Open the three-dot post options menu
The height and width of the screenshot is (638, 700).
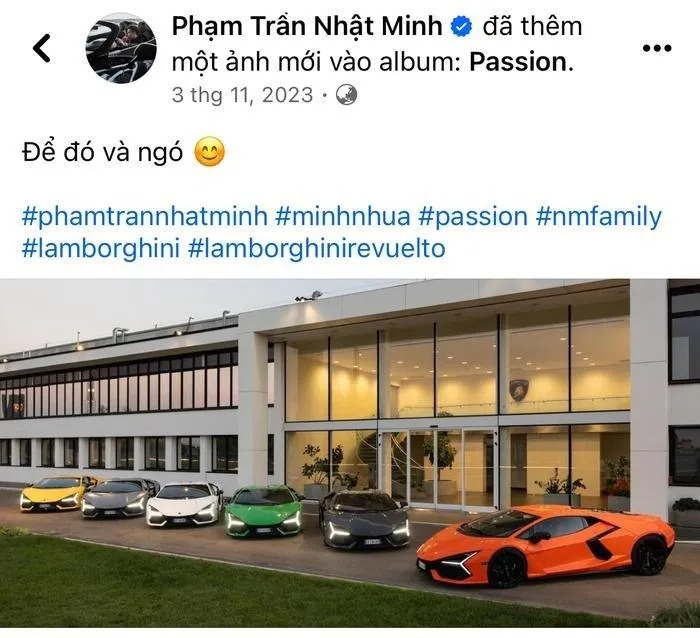pyautogui.click(x=657, y=47)
